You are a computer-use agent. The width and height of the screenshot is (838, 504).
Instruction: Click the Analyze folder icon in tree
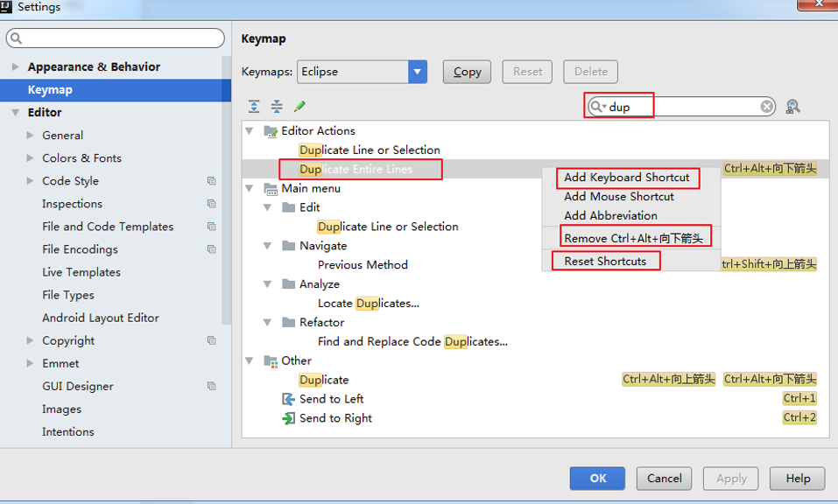click(x=289, y=284)
